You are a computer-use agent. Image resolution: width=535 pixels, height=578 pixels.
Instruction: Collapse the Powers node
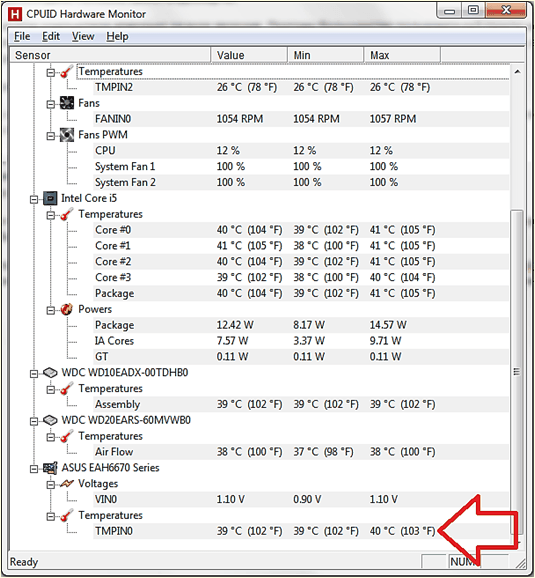(51, 310)
